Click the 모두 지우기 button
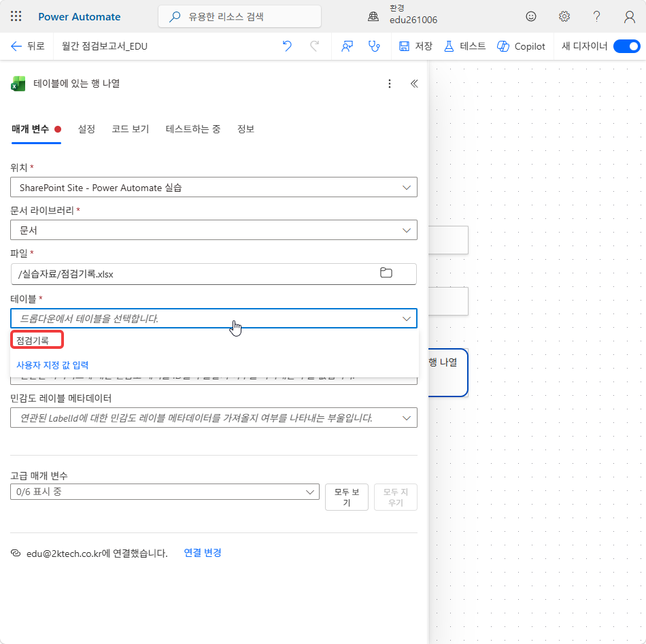The height and width of the screenshot is (644, 646). (396, 497)
